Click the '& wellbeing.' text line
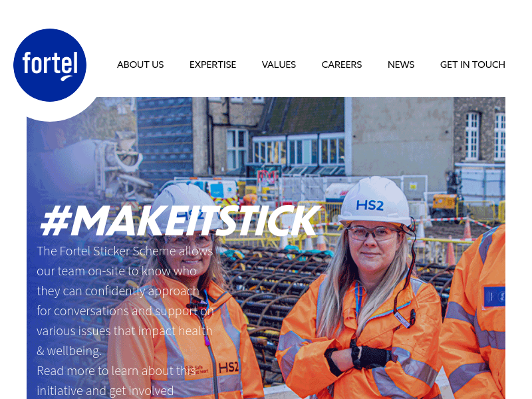 (x=69, y=351)
